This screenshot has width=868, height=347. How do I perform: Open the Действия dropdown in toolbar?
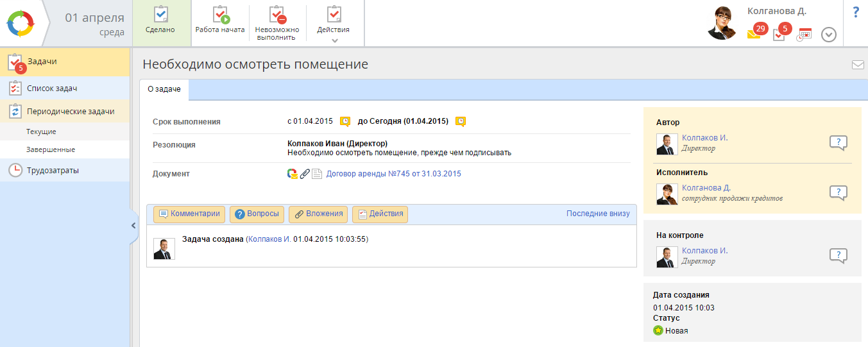coord(334,24)
